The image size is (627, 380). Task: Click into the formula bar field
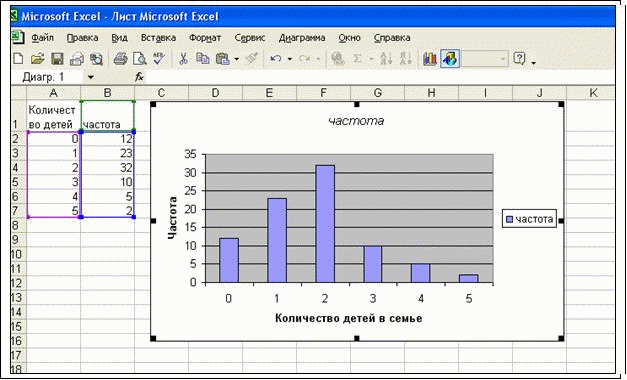pyautogui.click(x=380, y=77)
